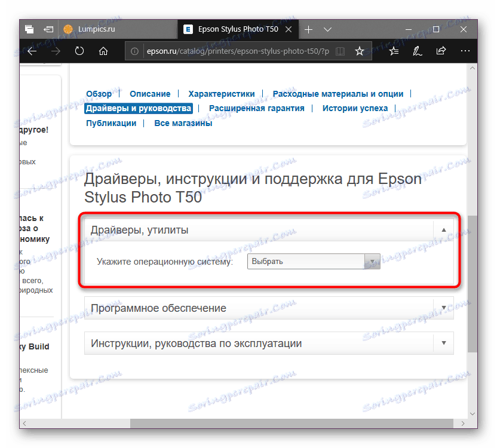497x448 pixels.
Task: Open Расширенная гарантия
Action: point(257,109)
